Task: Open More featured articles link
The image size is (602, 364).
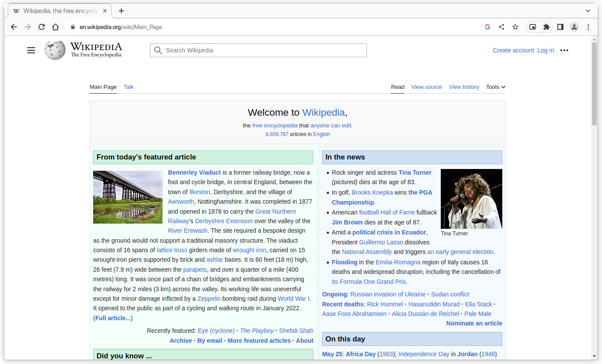Action: [259, 341]
